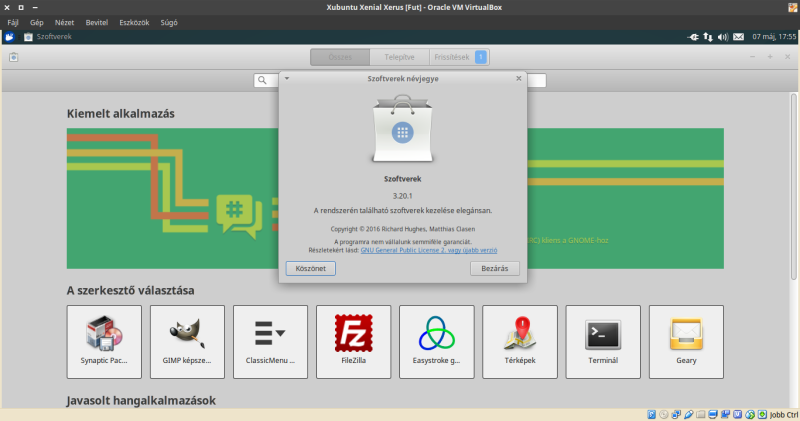Open the Fájl menu
The width and height of the screenshot is (800, 421).
(13, 22)
